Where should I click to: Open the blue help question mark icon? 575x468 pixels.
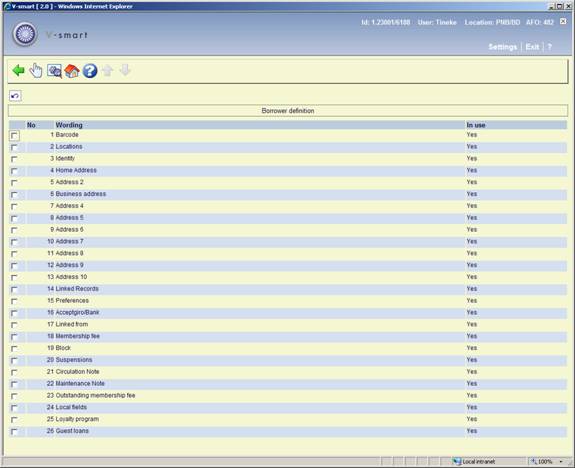click(x=90, y=71)
